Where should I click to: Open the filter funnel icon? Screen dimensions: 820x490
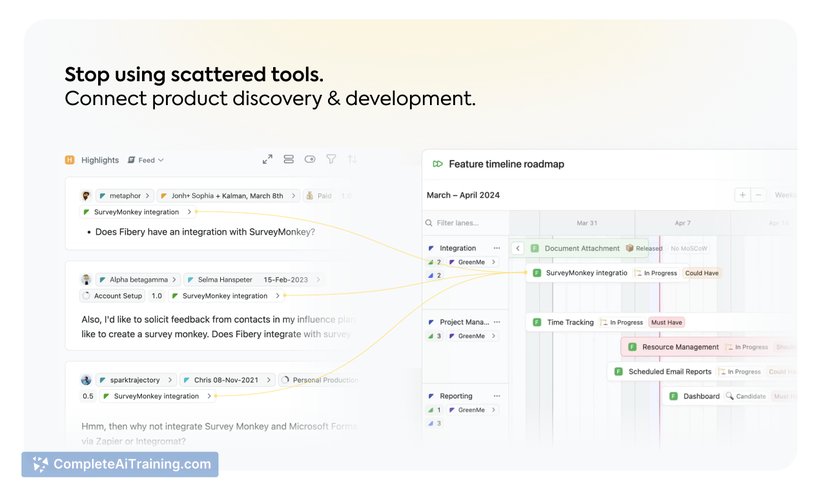coord(331,159)
